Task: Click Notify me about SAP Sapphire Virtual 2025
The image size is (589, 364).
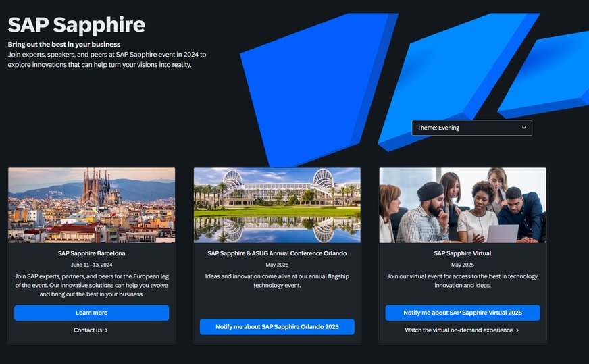Action: [463, 313]
